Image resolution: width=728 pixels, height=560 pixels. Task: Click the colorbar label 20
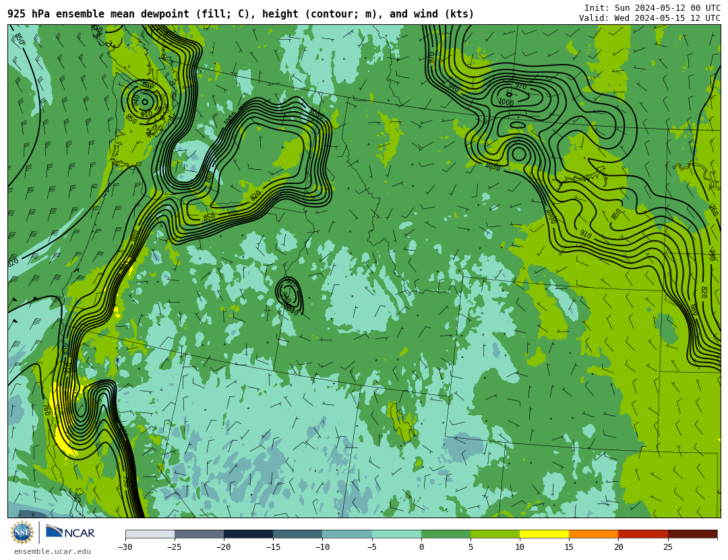[618, 547]
